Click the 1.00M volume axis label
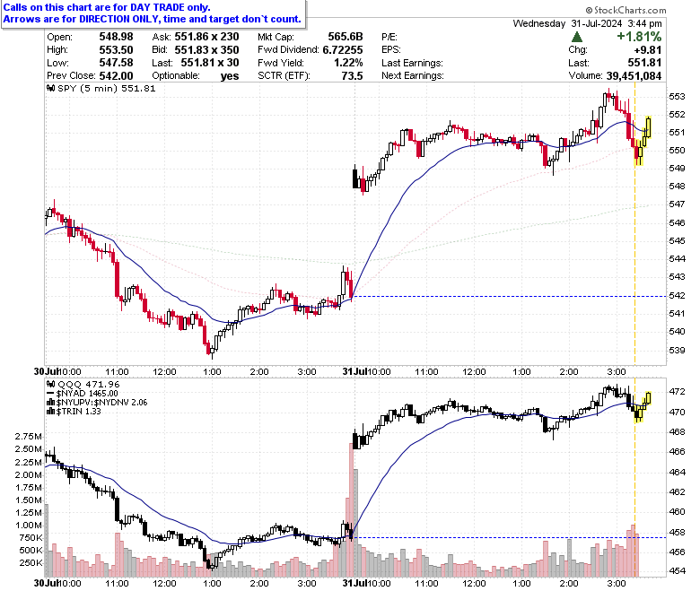Screen dimensions: 700x591 28,525
